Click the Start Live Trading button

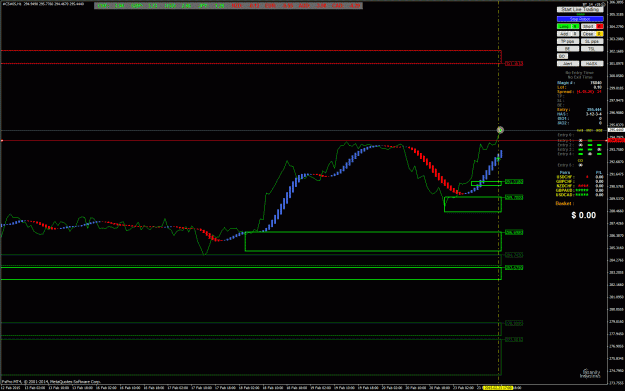[x=580, y=10]
